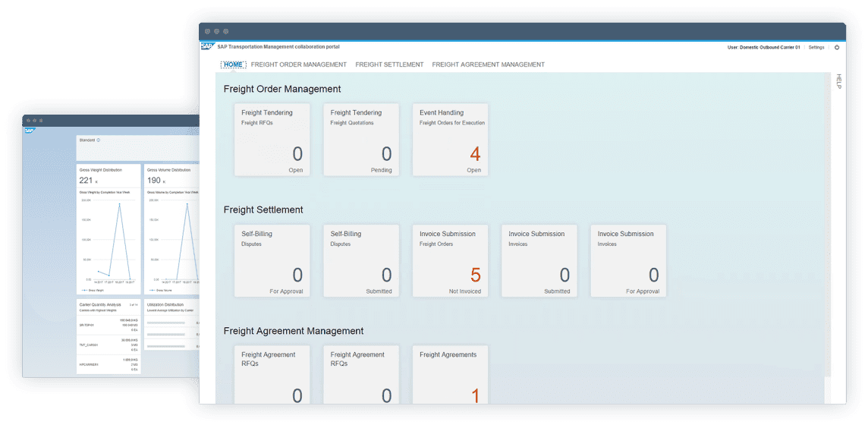Open Invoice Submission Invoices Submitted tile
The height and width of the screenshot is (425, 868).
539,260
